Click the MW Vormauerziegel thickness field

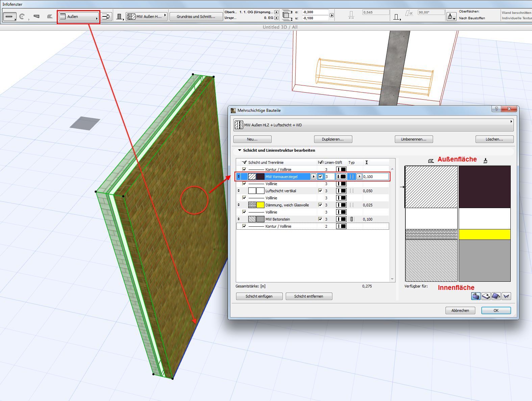click(375, 177)
